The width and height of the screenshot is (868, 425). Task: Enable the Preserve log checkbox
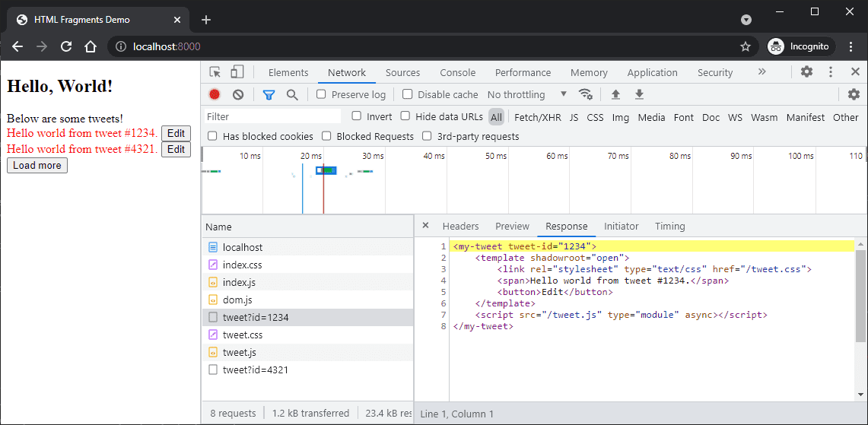point(321,94)
